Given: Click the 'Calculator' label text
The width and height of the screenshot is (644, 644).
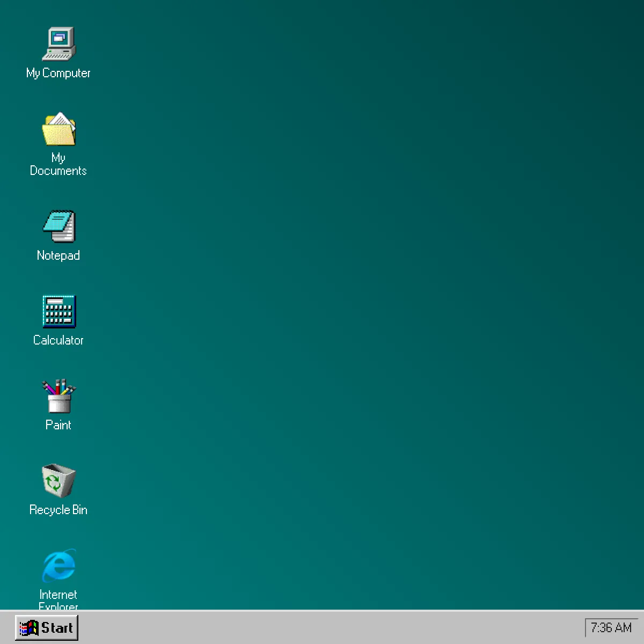Looking at the screenshot, I should coord(58,340).
